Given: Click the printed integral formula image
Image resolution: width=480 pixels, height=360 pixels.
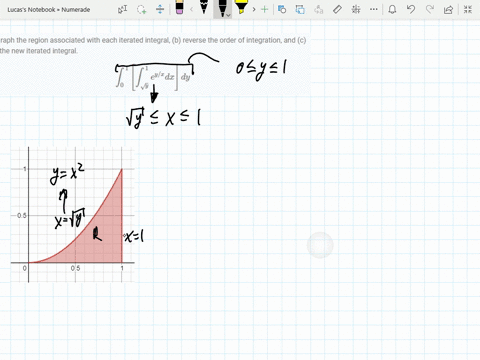Looking at the screenshot, I should click(154, 78).
